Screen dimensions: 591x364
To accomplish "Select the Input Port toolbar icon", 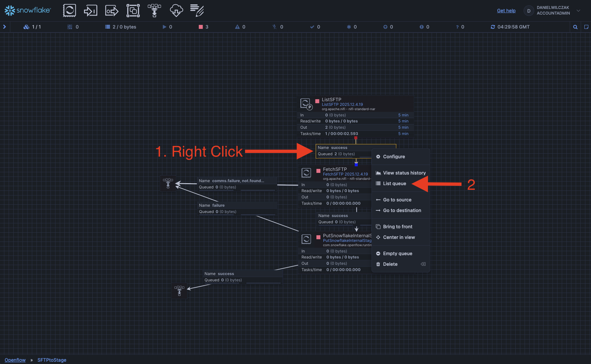I will click(90, 11).
